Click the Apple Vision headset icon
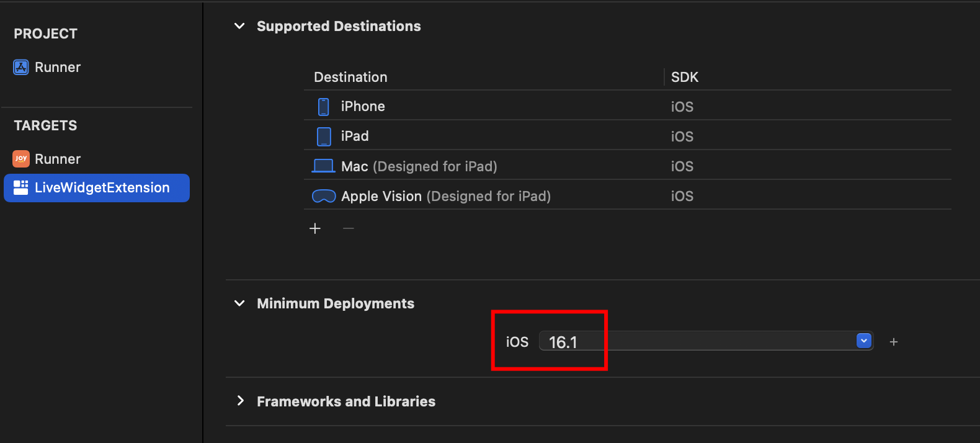980x443 pixels. [323, 196]
